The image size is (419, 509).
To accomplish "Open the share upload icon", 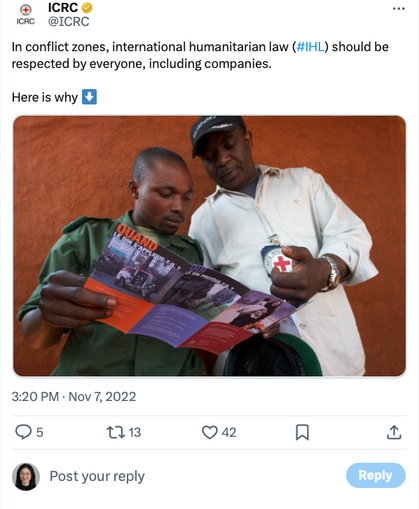I will (x=394, y=432).
